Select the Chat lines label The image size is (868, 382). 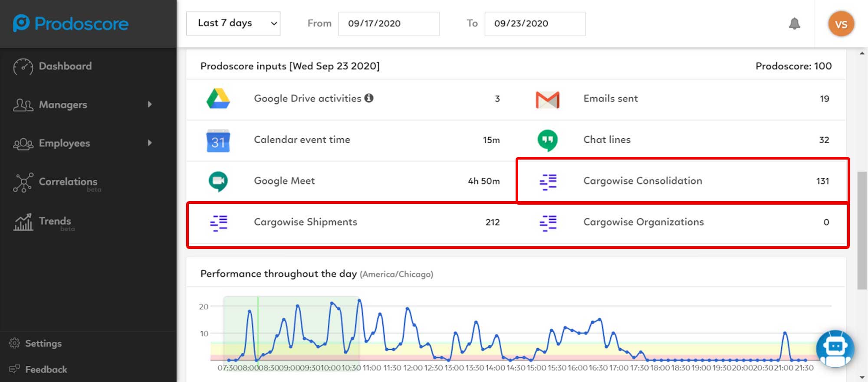(x=607, y=140)
